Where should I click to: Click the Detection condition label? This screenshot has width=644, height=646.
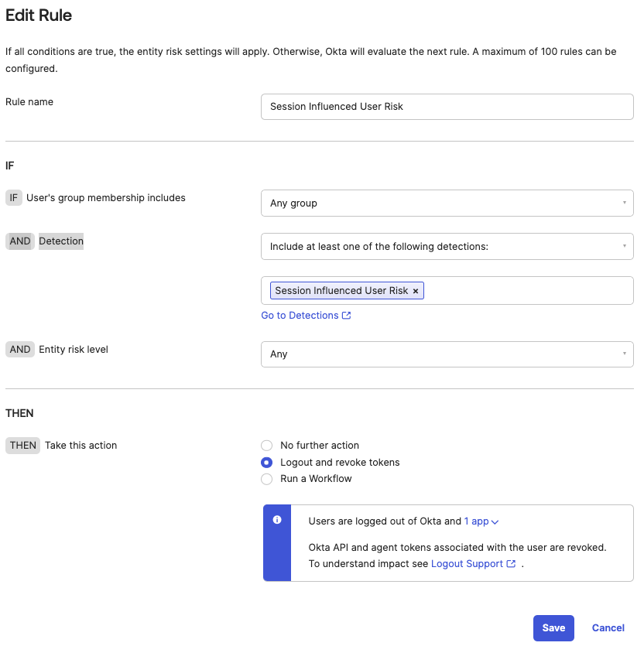(x=61, y=241)
